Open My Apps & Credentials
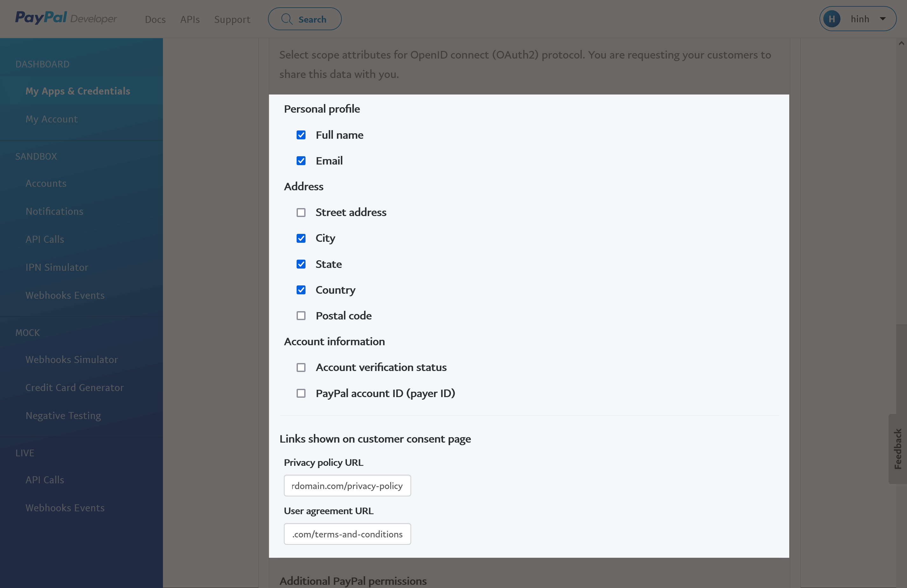This screenshot has height=588, width=907. tap(78, 91)
